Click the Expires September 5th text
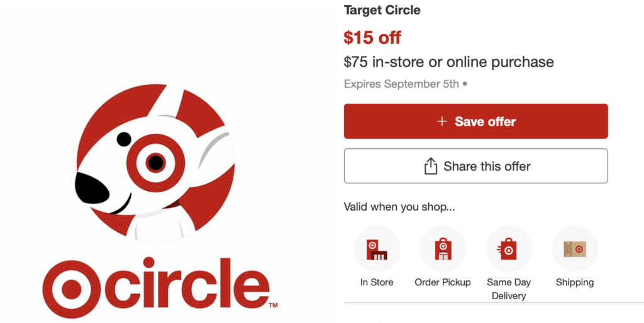 click(x=401, y=84)
